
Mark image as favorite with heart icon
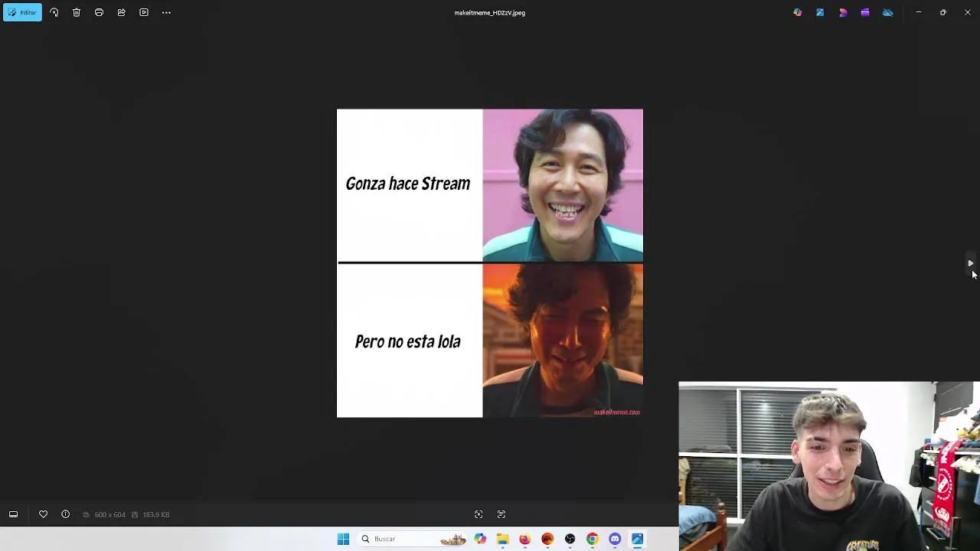pyautogui.click(x=43, y=514)
